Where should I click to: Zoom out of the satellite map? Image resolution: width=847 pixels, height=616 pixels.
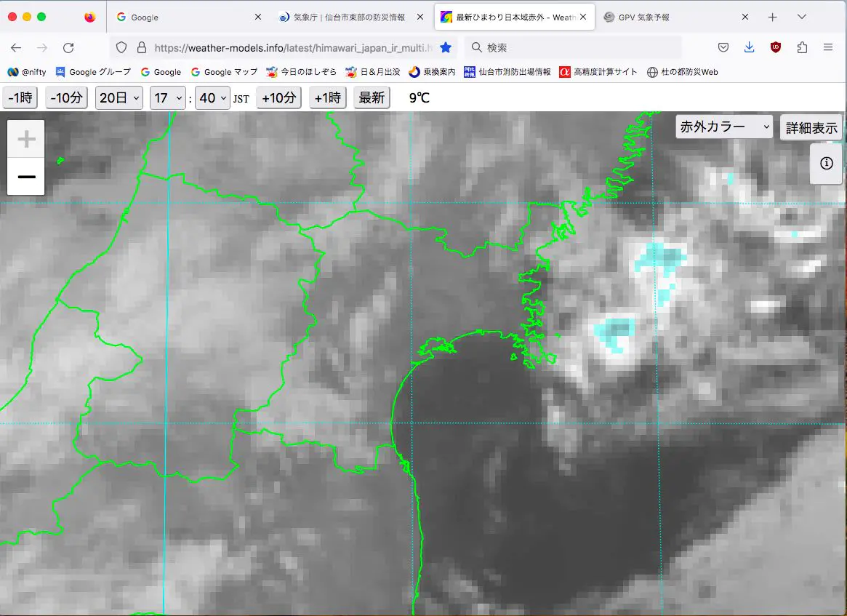pos(26,177)
